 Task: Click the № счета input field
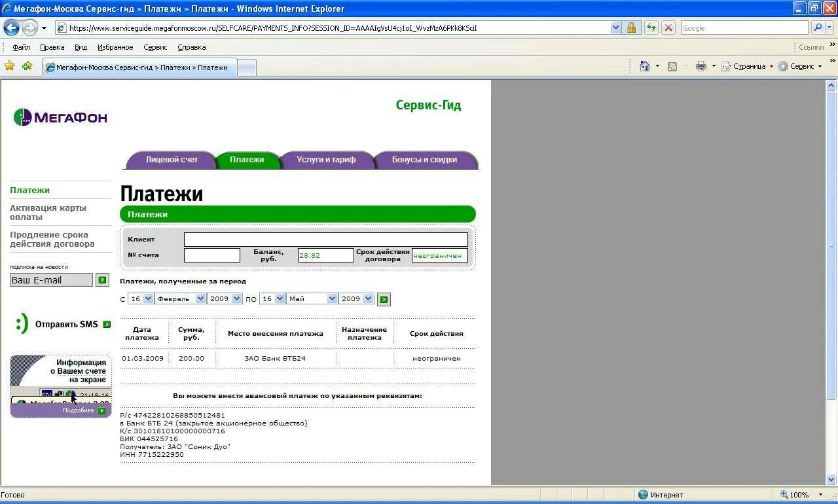pos(212,255)
